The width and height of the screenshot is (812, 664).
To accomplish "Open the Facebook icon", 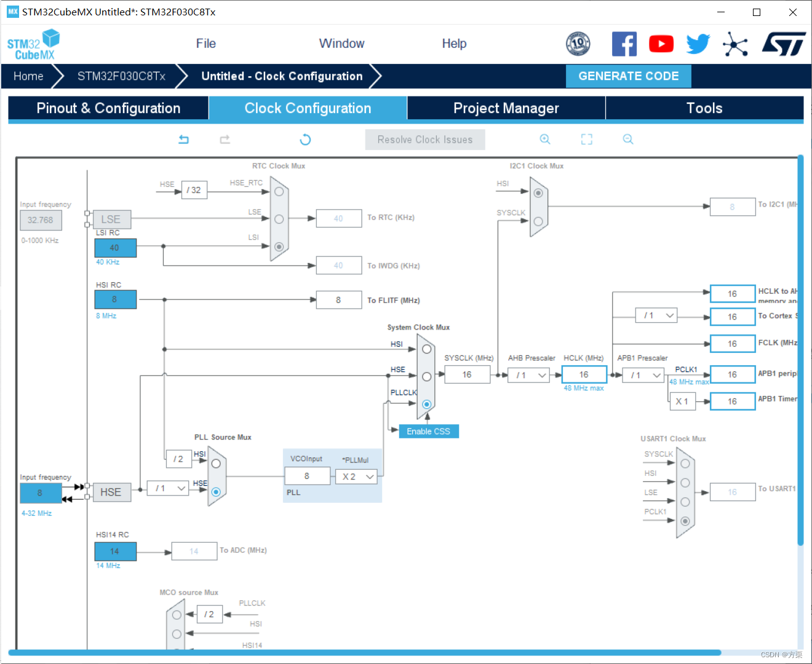I will pyautogui.click(x=624, y=44).
